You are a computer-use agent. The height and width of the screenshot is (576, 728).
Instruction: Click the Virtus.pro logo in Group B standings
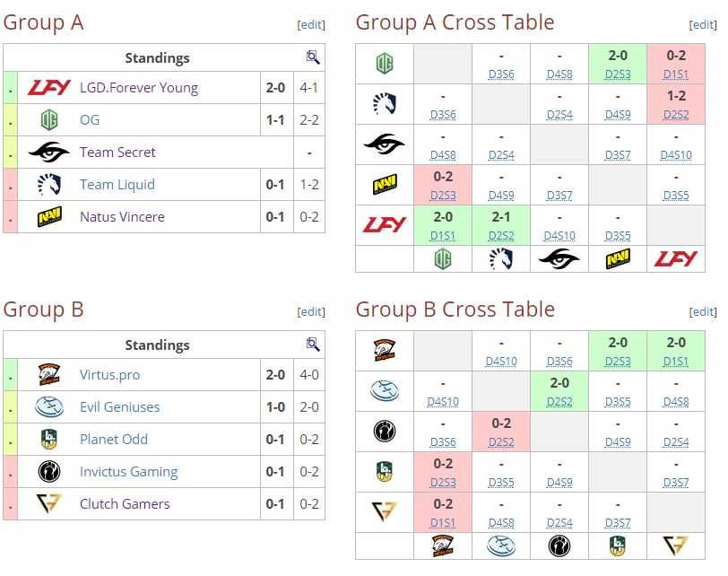(48, 375)
